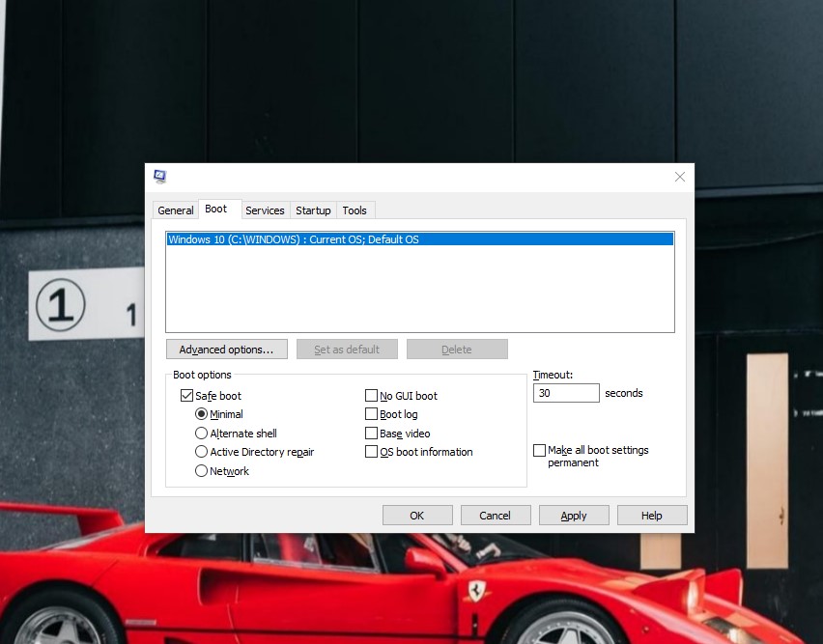Switch to the General tab
This screenshot has height=644, width=823.
tap(175, 210)
